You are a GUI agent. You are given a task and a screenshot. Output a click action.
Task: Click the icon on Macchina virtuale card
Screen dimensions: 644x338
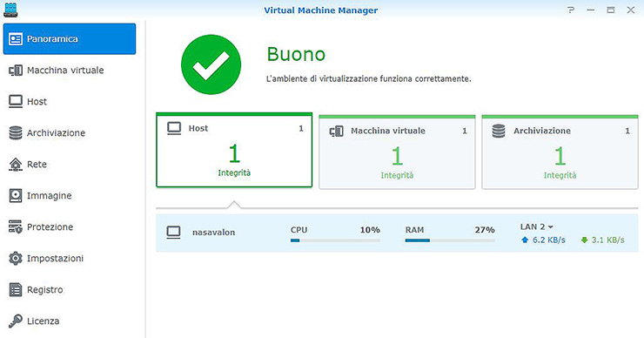coord(337,132)
